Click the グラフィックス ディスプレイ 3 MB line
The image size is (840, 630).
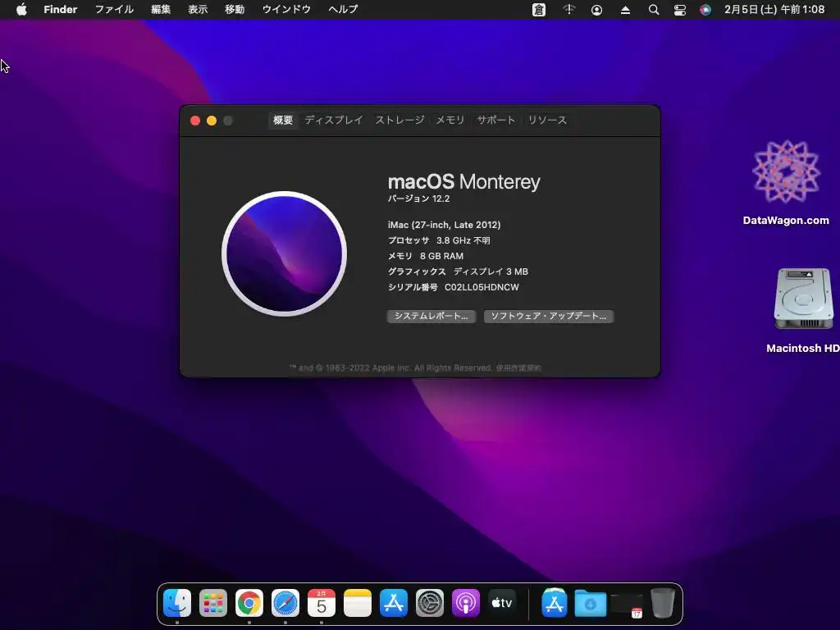(x=458, y=272)
